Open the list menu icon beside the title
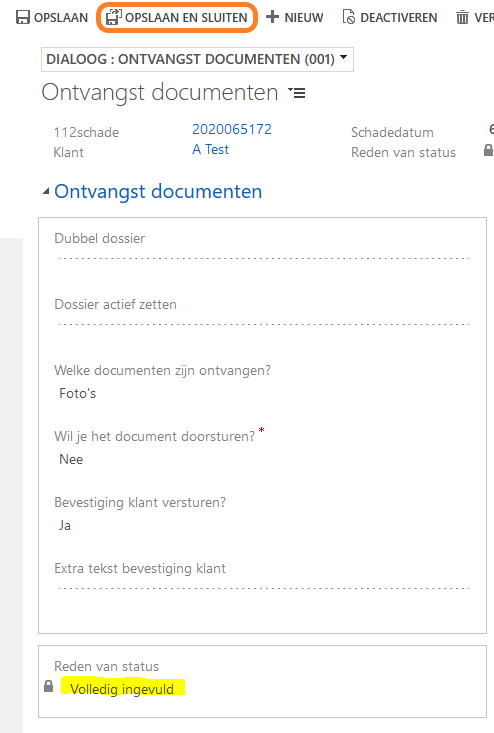 click(x=296, y=93)
